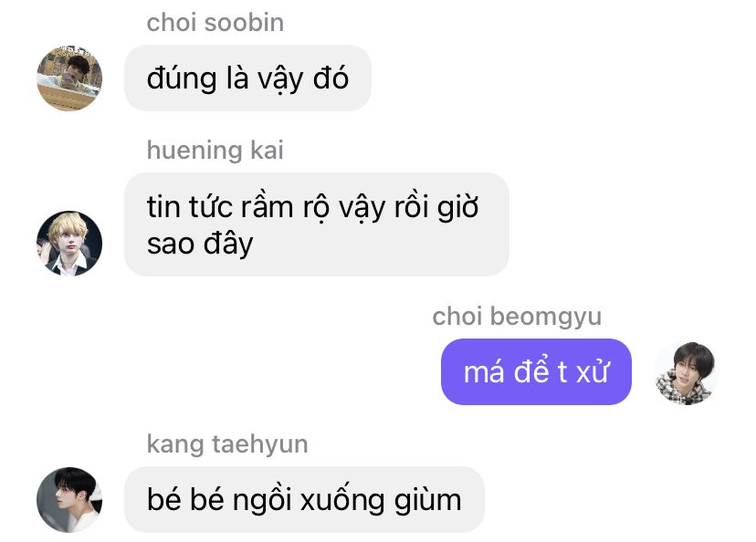
Task: Open choi soobin's profile avatar
Action: click(x=69, y=78)
